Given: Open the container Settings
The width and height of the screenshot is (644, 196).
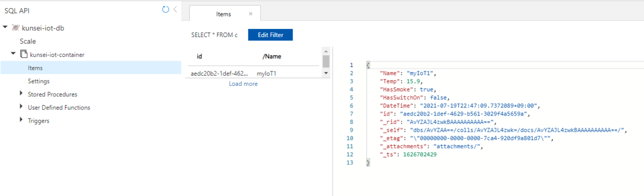Looking at the screenshot, I should [x=39, y=81].
